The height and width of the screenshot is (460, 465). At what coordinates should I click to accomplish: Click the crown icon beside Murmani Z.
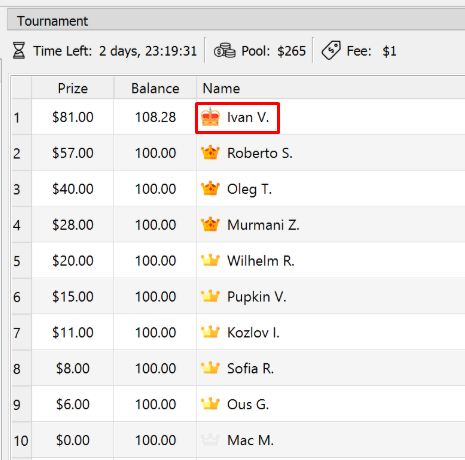(210, 225)
